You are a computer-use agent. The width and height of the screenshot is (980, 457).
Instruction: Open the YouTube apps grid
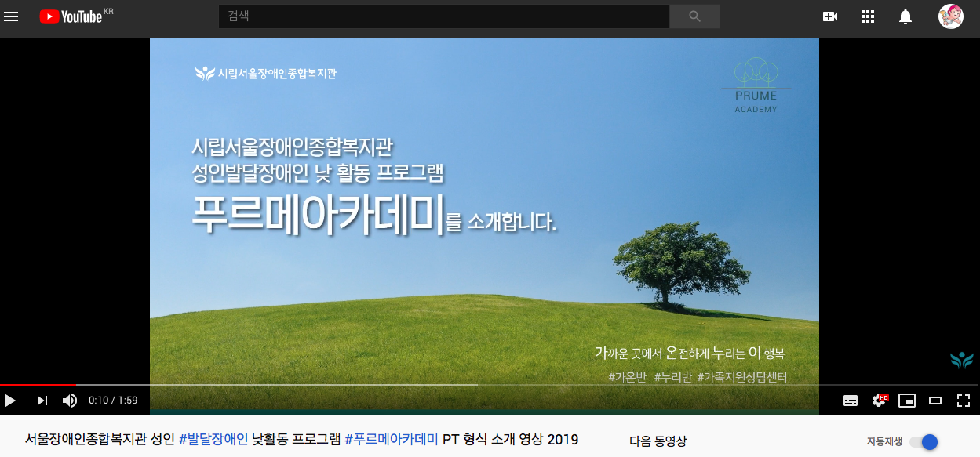click(868, 16)
